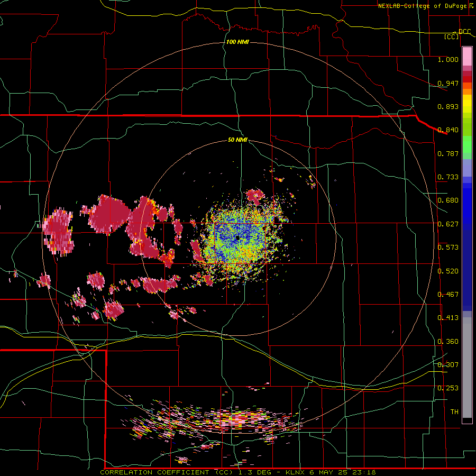Image resolution: width=476 pixels, height=476 pixels.
Task: Select the 0.787 legend value
Action: coord(448,153)
